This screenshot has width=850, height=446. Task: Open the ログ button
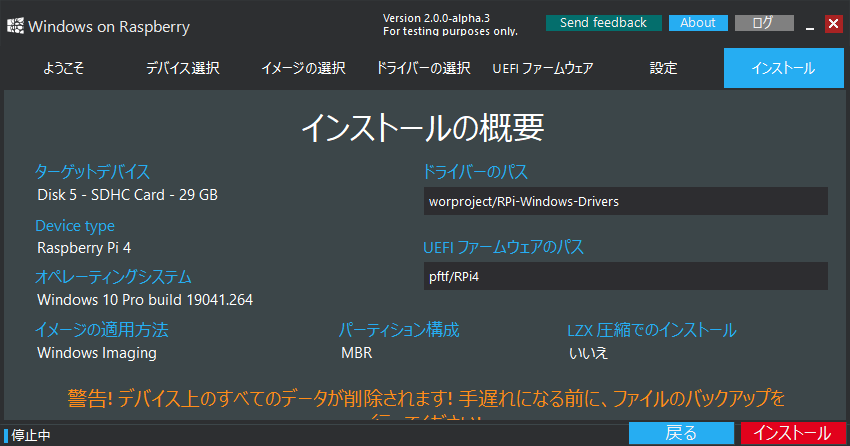(764, 23)
